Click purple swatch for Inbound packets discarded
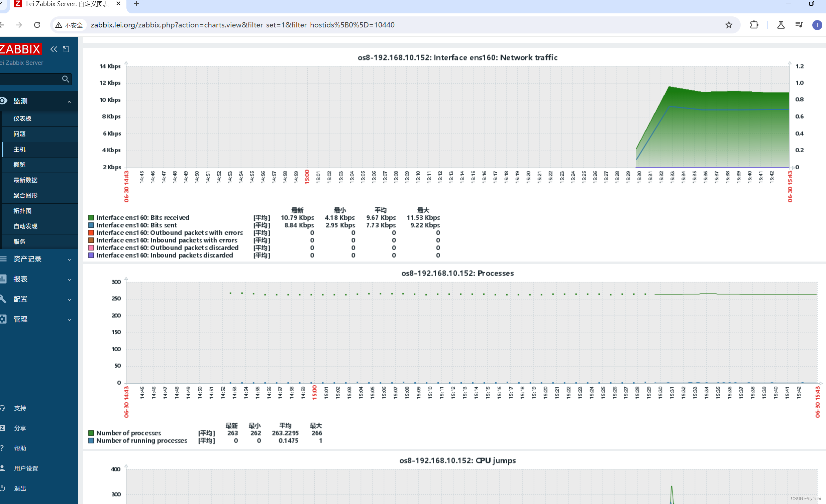Screen dimensions: 826x504 (x=91, y=255)
